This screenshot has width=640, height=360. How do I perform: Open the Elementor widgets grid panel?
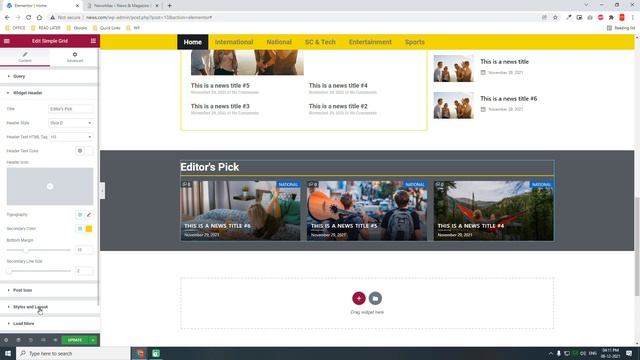pos(93,41)
